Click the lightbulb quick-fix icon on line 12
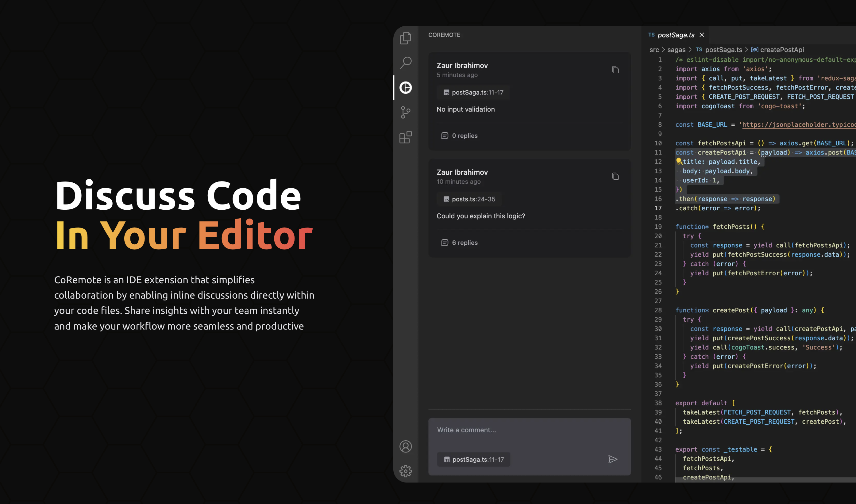856x504 pixels. (x=679, y=161)
